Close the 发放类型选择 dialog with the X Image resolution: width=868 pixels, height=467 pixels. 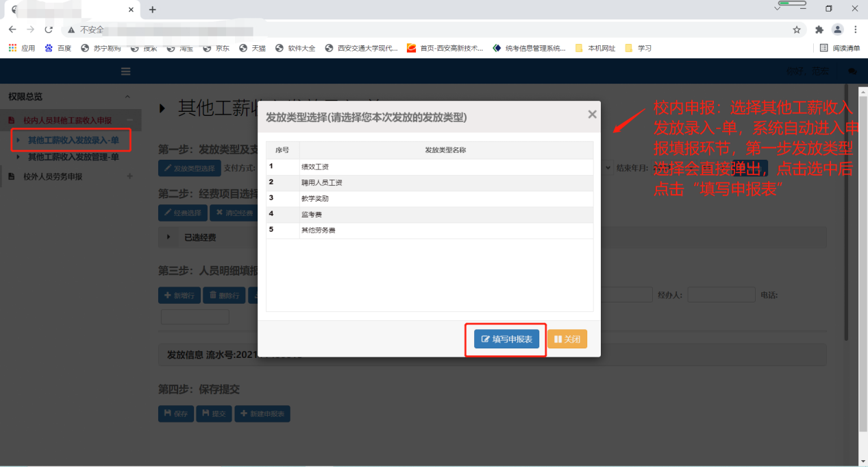[592, 115]
